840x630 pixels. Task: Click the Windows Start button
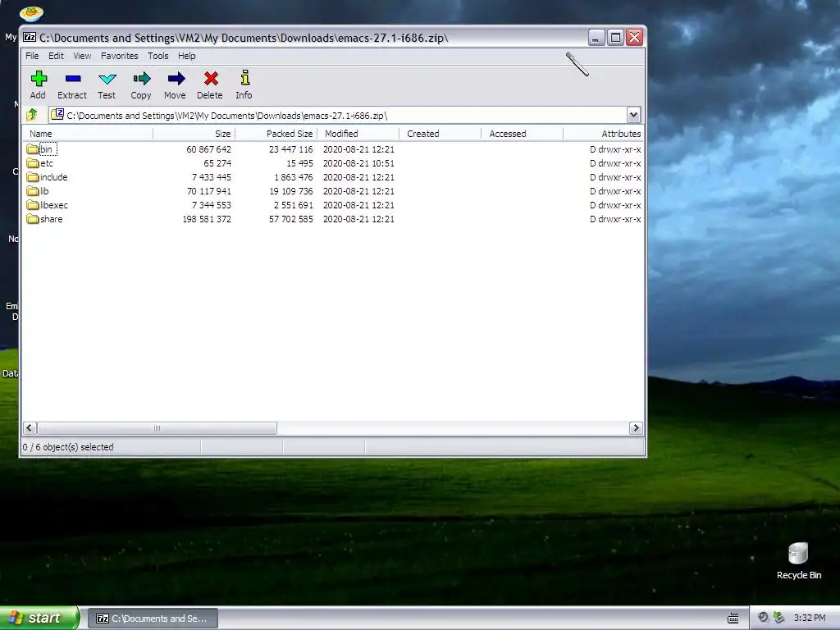tap(39, 618)
